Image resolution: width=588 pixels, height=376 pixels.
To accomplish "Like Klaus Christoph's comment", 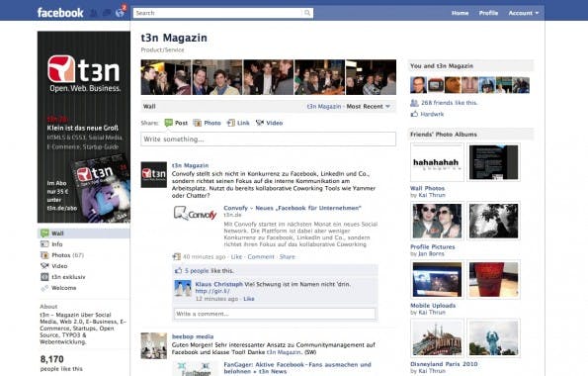I will click(x=249, y=299).
